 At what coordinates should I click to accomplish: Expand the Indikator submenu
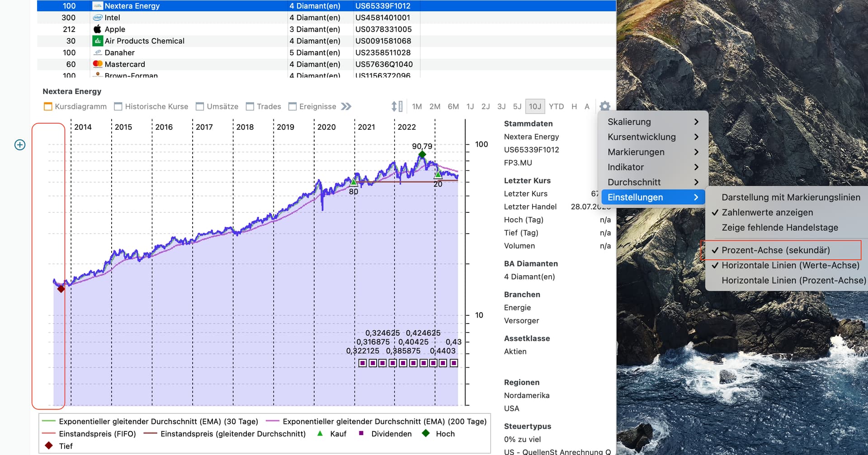(653, 167)
